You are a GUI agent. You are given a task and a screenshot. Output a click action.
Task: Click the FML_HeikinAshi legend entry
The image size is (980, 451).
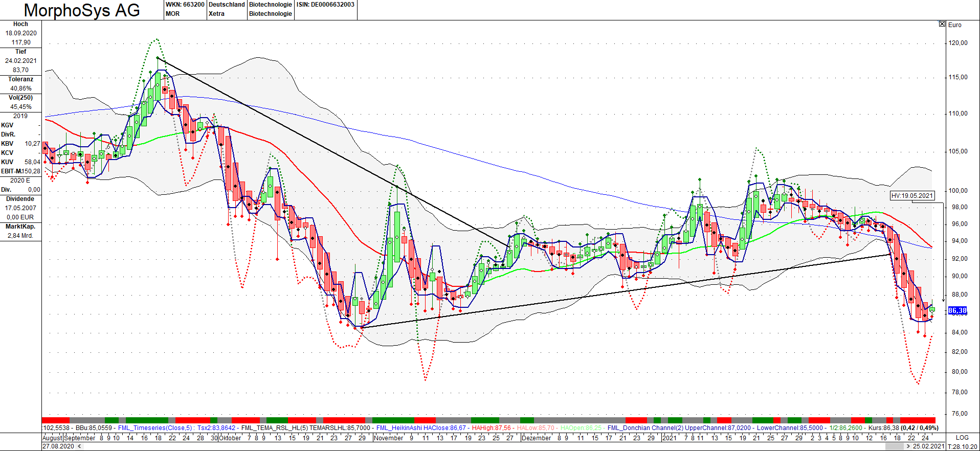[x=399, y=428]
